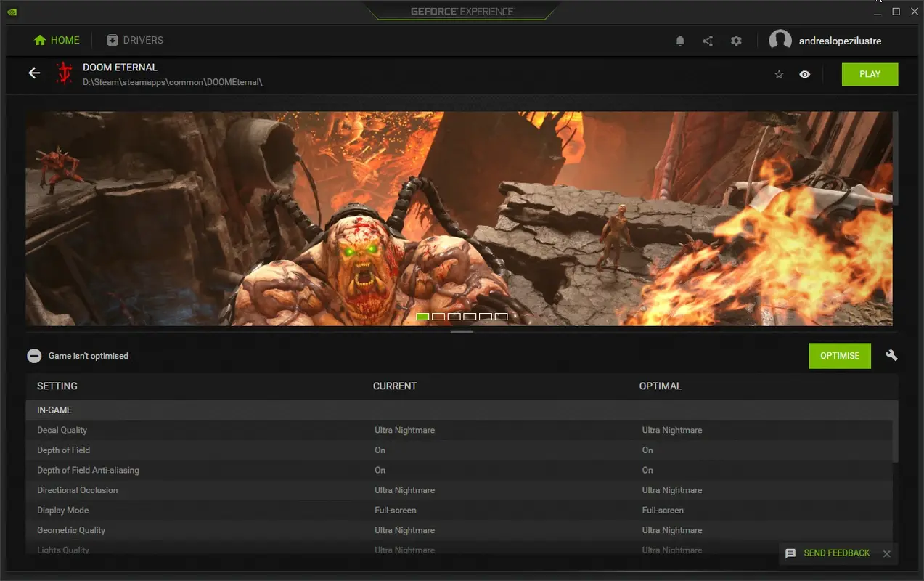Open custom optimisation settings with the wrench icon

891,355
